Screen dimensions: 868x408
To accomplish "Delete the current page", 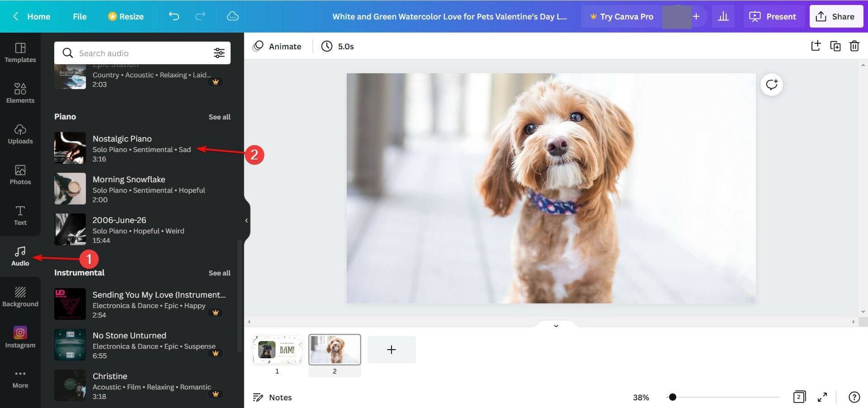I will (854, 46).
